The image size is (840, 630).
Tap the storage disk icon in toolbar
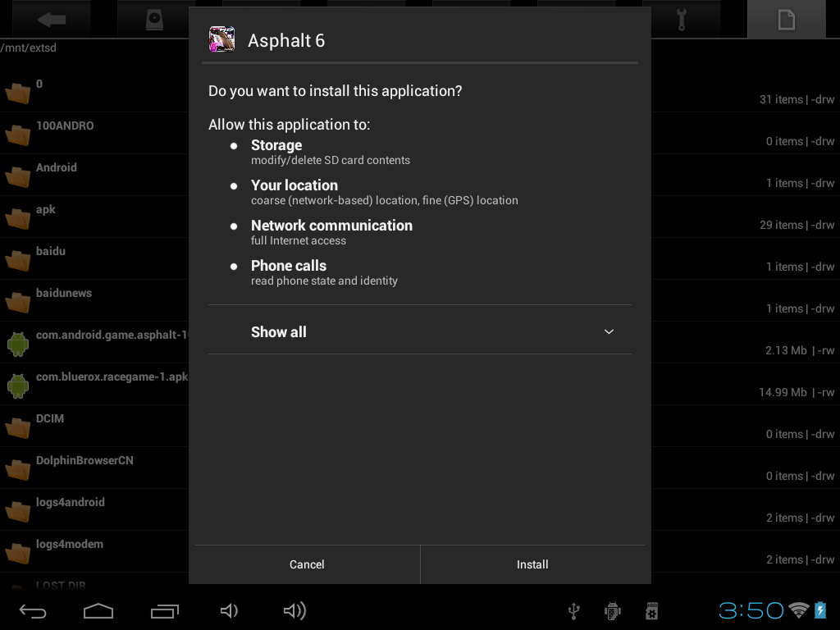coord(154,20)
